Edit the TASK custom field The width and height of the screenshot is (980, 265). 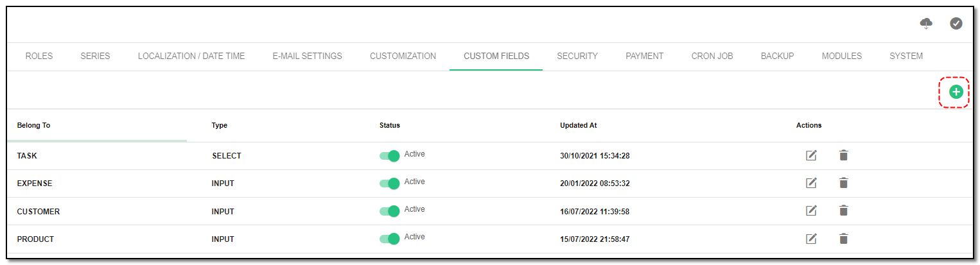coord(811,155)
